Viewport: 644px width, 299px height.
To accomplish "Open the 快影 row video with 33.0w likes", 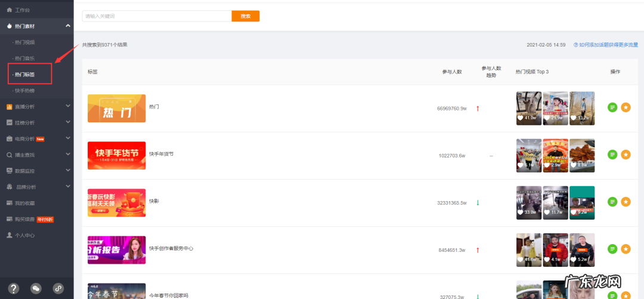I will (x=529, y=203).
